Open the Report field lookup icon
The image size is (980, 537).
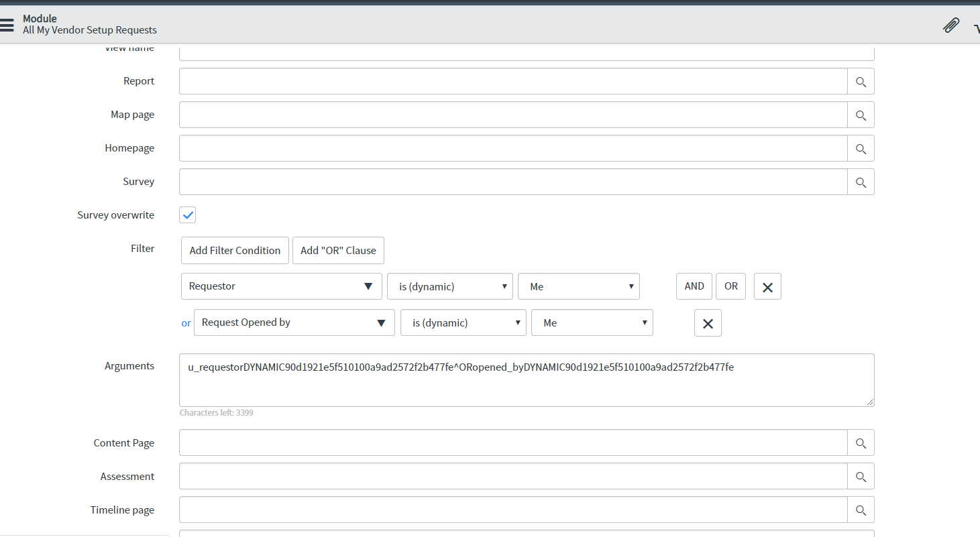861,81
